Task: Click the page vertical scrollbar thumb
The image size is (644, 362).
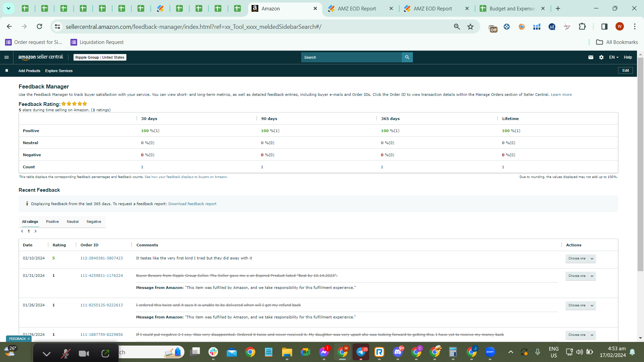Action: tap(640, 164)
